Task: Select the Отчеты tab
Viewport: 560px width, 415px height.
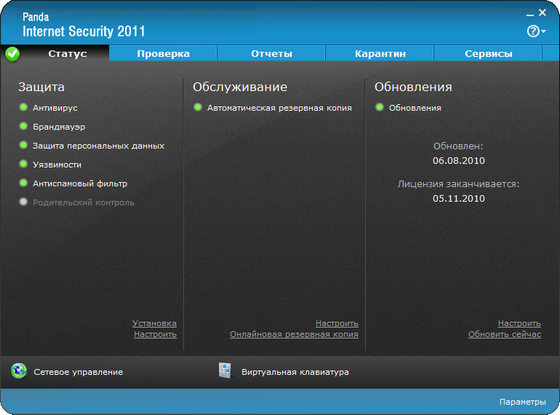Action: click(271, 54)
